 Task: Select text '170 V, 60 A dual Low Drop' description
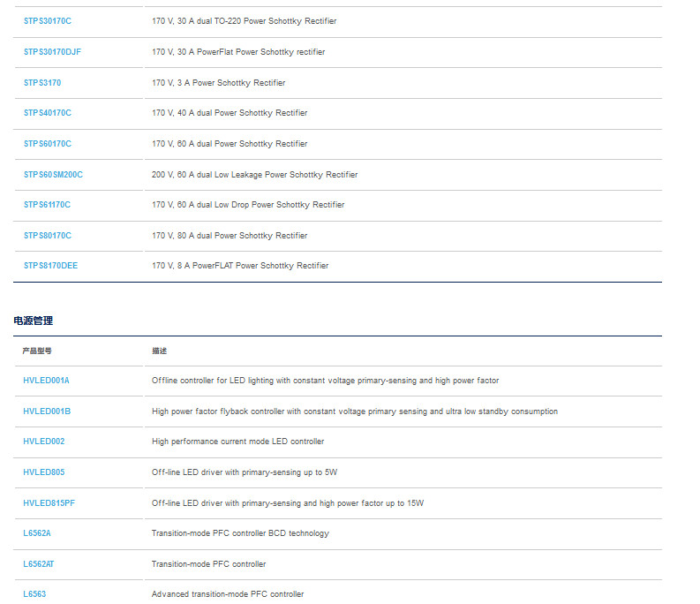click(248, 205)
